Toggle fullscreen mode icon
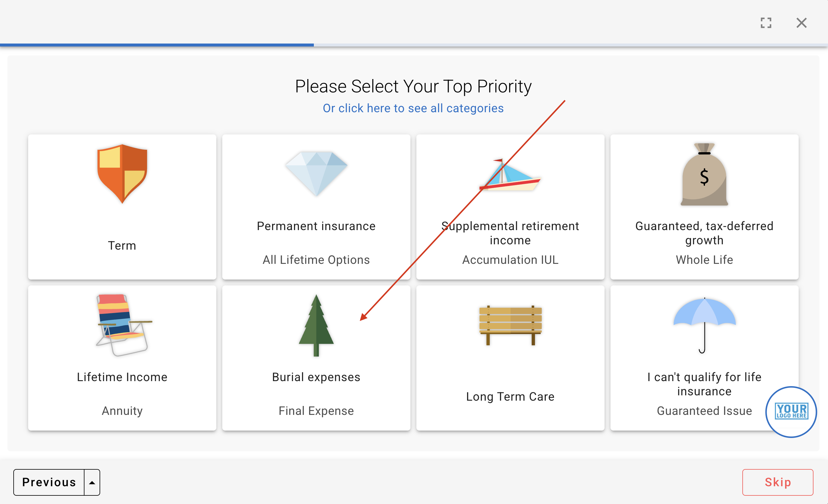Screen dimensions: 828x504 (x=766, y=23)
